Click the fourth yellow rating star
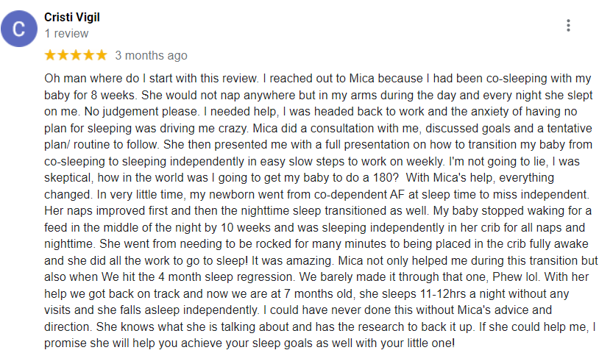Screen dimensions: 613x364 88,55
